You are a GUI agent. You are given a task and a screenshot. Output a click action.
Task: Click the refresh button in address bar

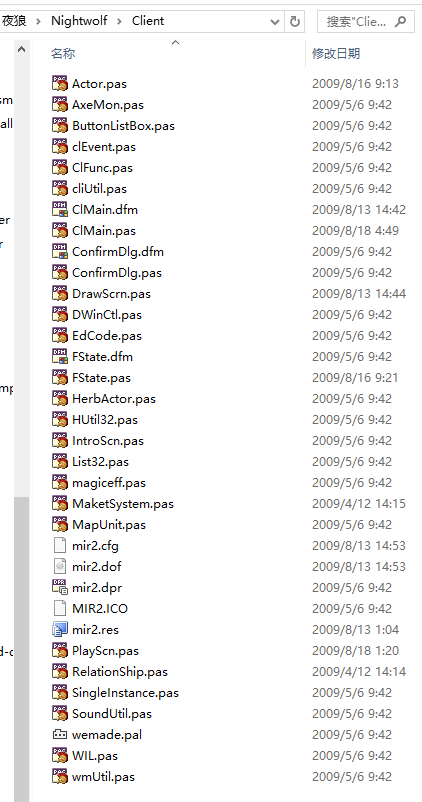tap(295, 21)
